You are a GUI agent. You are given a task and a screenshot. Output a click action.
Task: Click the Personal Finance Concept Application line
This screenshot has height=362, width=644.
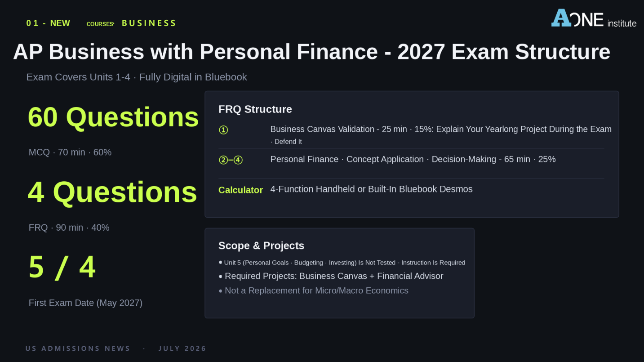click(413, 159)
